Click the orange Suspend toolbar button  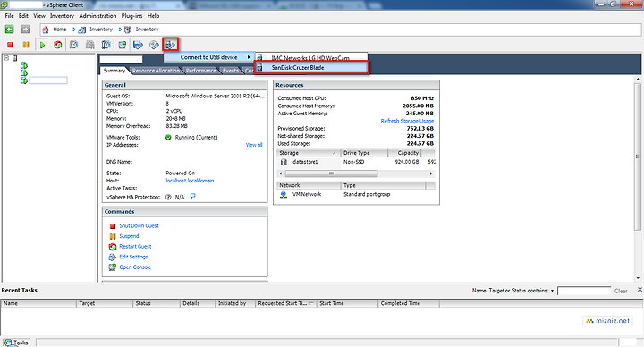click(x=26, y=45)
